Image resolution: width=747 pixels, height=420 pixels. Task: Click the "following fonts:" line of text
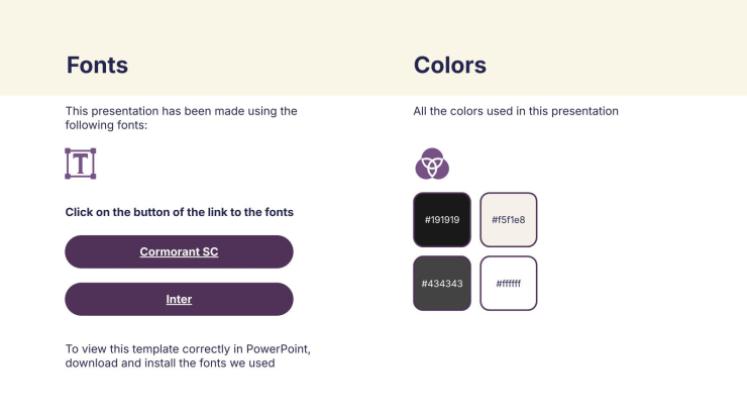pyautogui.click(x=106, y=125)
